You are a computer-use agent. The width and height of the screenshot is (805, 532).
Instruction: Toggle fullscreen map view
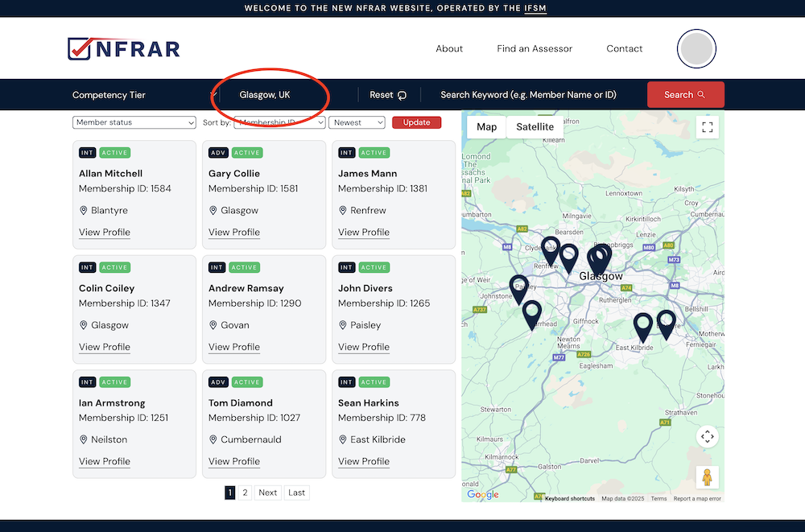(707, 127)
